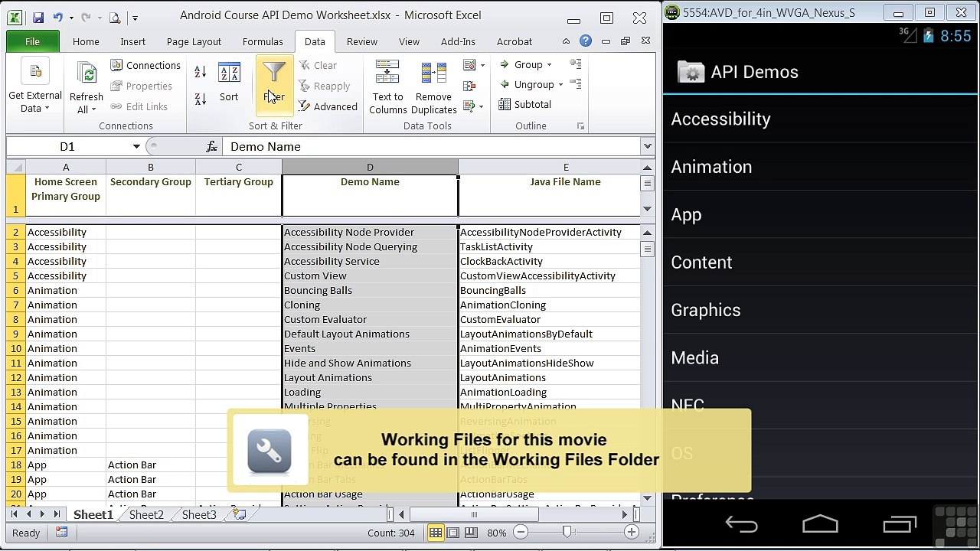Click Advanced filter button
The image size is (980, 551).
(x=328, y=106)
